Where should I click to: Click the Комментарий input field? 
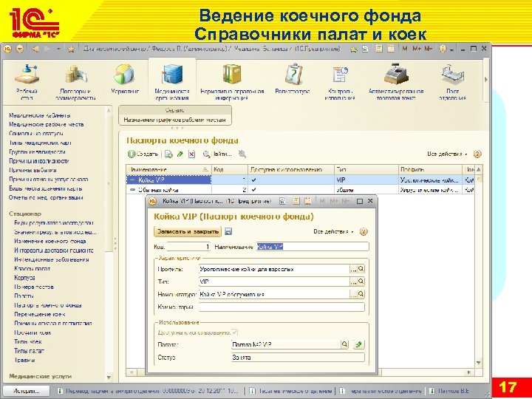click(x=282, y=307)
